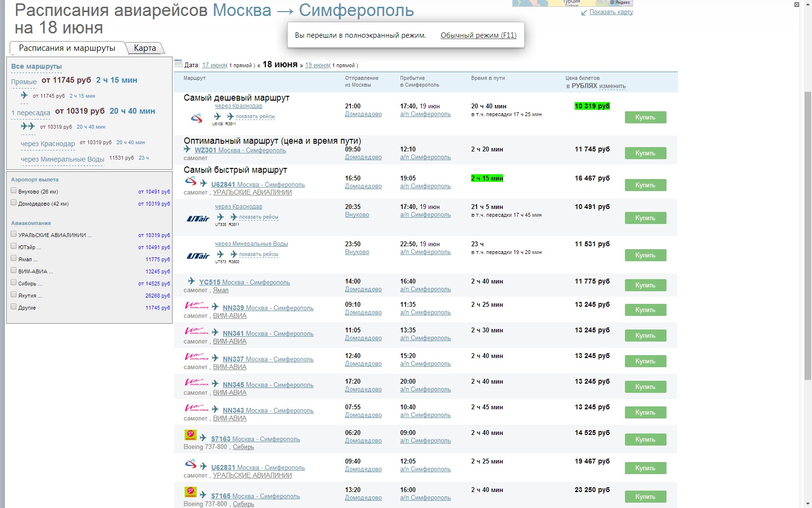Click the UTair logo in the 10 491 руб row
This screenshot has height=508, width=812.
(x=198, y=219)
